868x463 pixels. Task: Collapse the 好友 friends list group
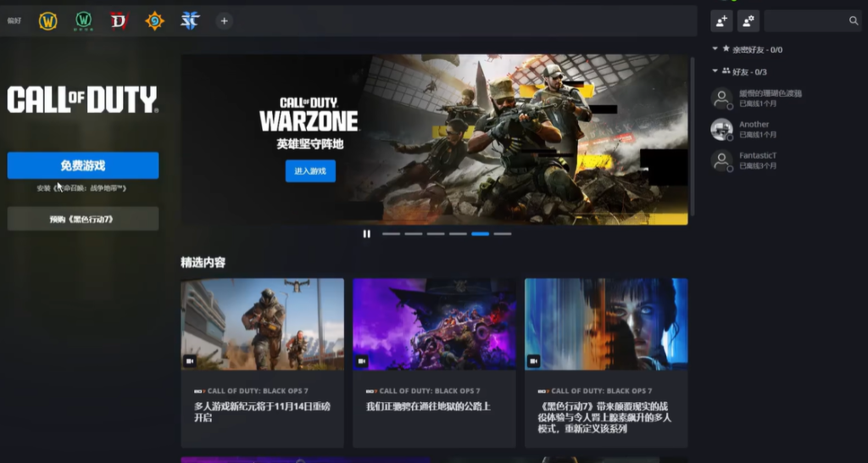point(715,71)
